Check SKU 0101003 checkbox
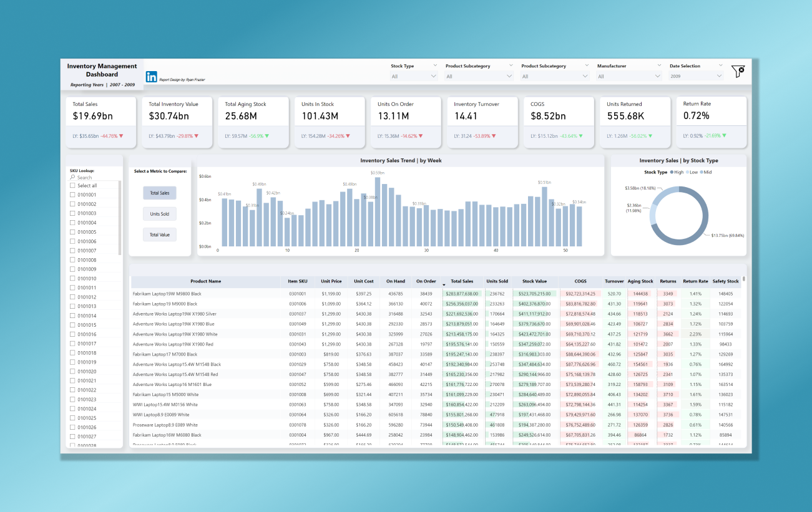Viewport: 812px width, 512px height. point(72,213)
